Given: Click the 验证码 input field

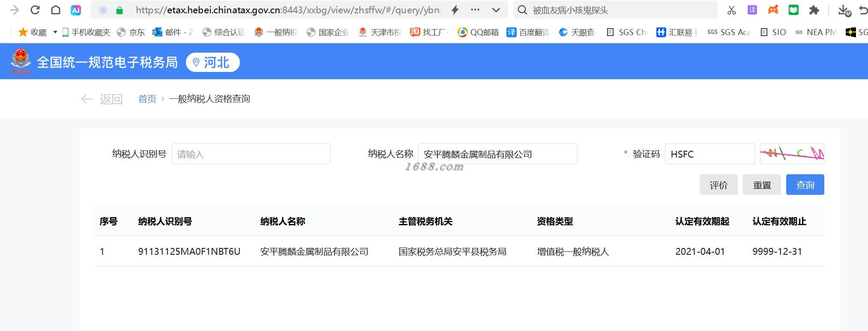Looking at the screenshot, I should point(709,154).
